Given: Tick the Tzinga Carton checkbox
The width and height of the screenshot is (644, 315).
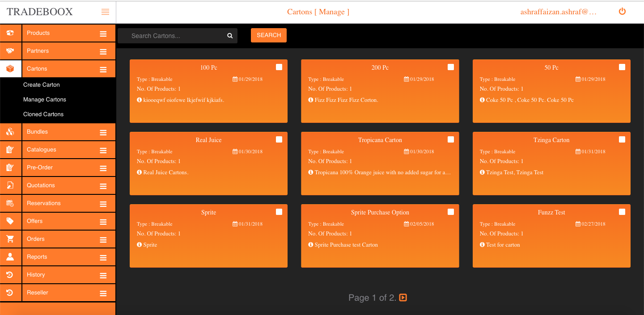Looking at the screenshot, I should [622, 139].
